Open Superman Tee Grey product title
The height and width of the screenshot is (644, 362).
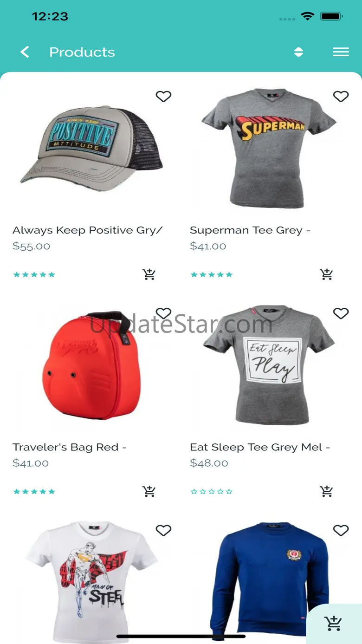250,230
